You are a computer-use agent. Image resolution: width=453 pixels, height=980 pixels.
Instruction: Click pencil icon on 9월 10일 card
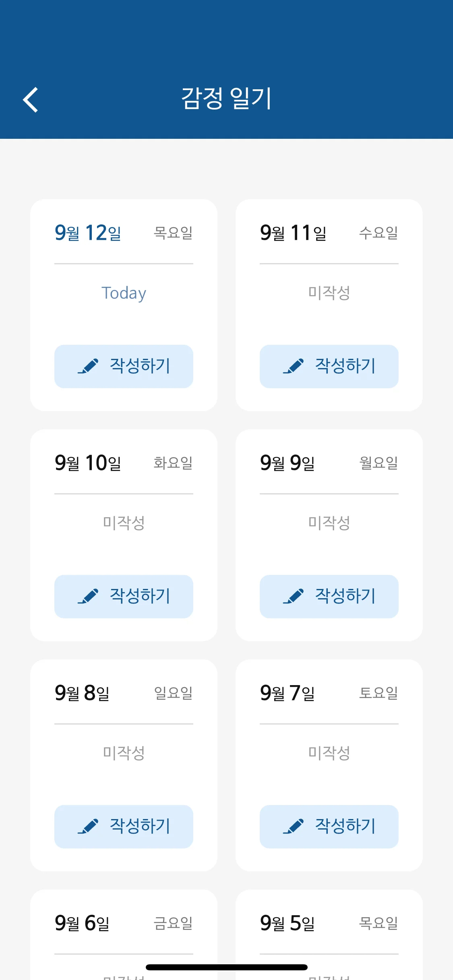pos(88,596)
